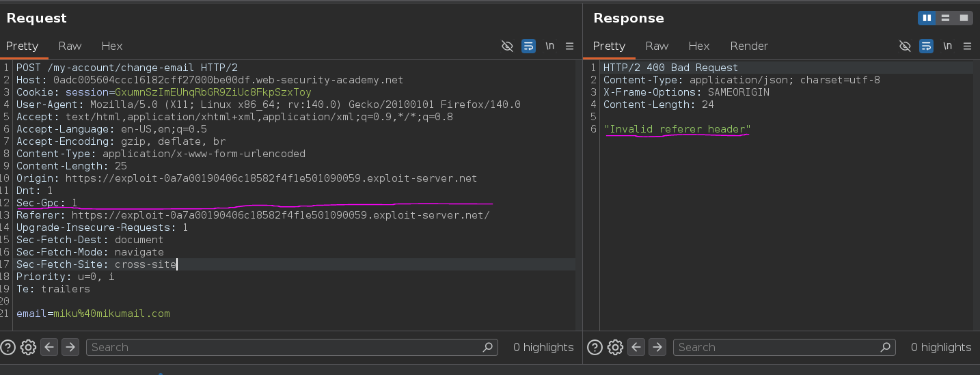
Task: Switch to Response Hex tab
Action: [698, 46]
